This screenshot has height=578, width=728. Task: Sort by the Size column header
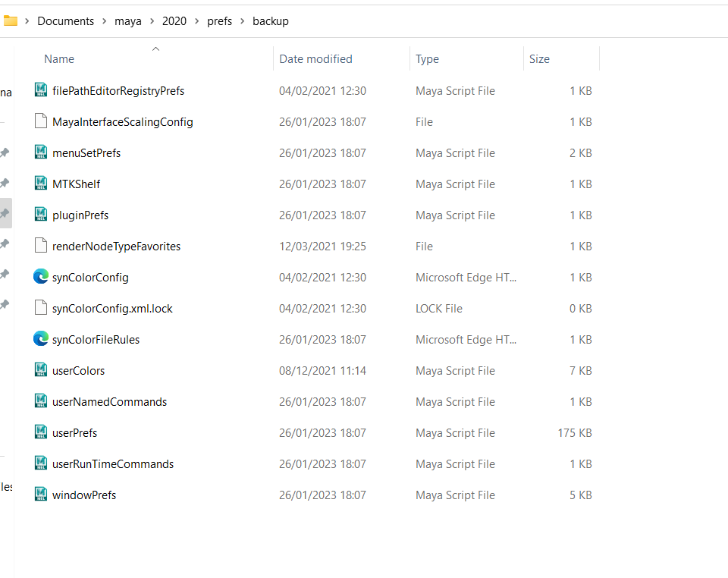click(539, 59)
